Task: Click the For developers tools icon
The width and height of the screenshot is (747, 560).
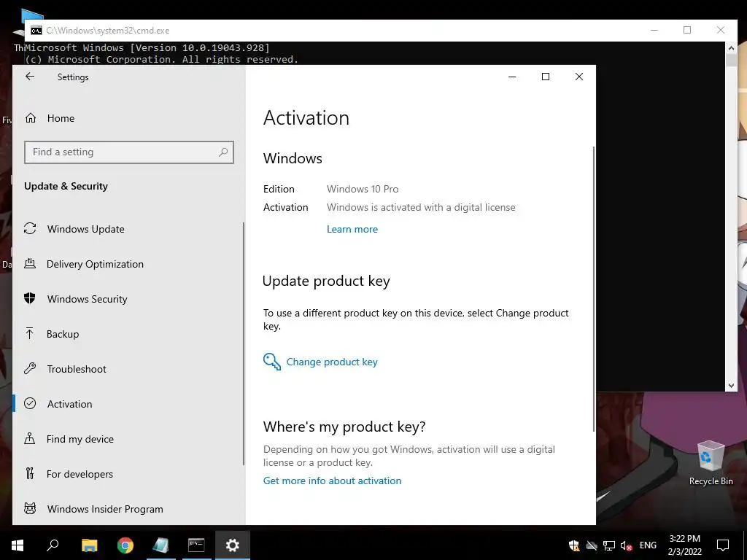Action: tap(30, 473)
